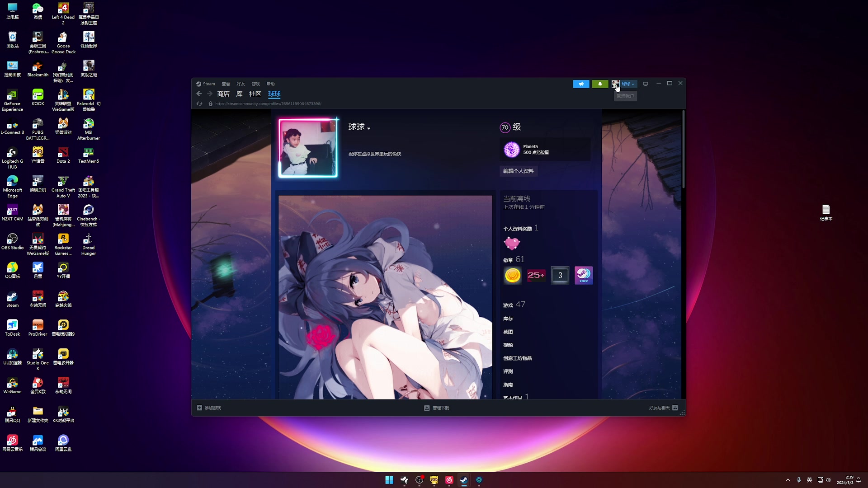Reload the profile page with refresh icon
The height and width of the screenshot is (488, 868).
click(x=199, y=104)
